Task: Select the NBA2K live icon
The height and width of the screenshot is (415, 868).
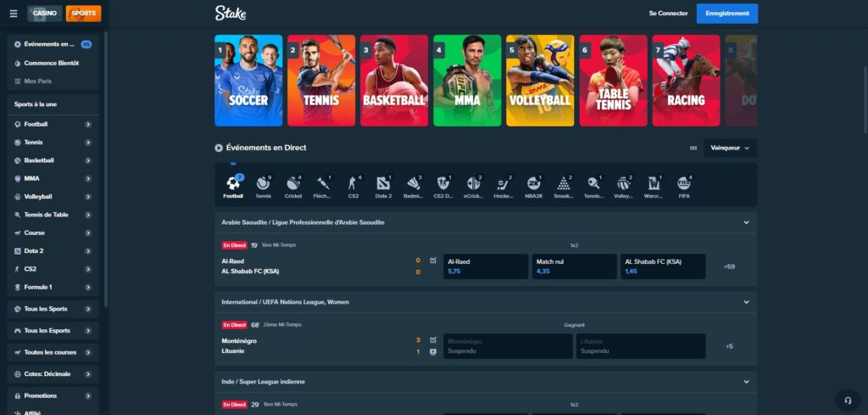Action: pyautogui.click(x=534, y=187)
